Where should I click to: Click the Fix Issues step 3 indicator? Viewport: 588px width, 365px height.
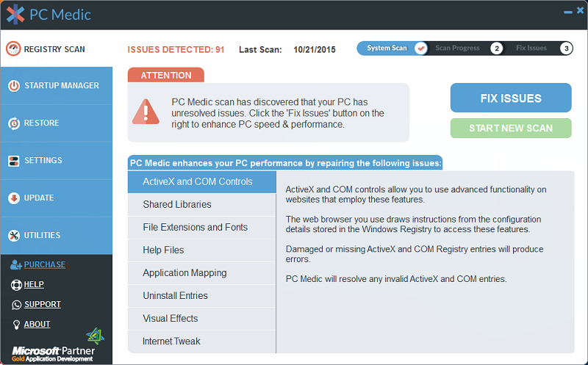click(x=566, y=48)
